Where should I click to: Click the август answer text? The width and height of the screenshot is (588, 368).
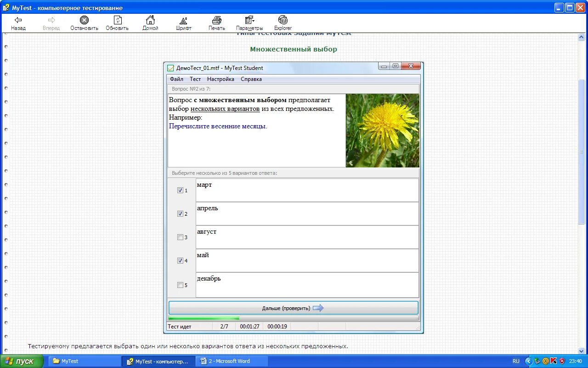(207, 232)
